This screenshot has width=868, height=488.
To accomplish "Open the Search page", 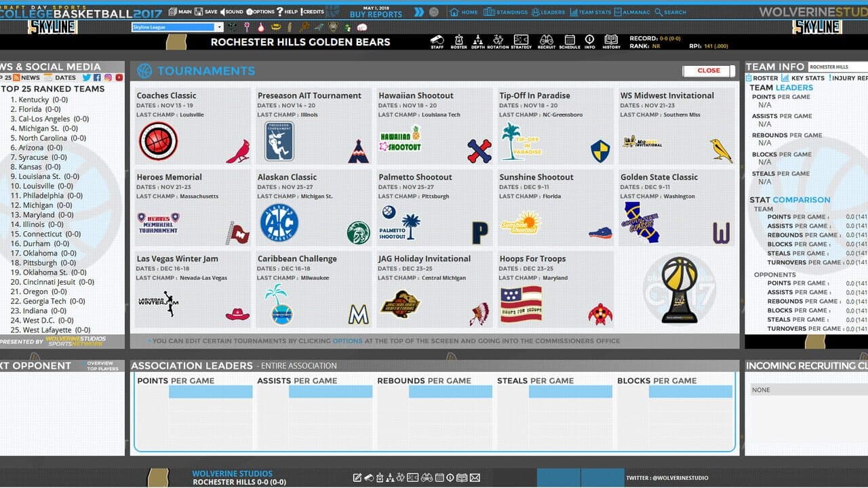I will 670,12.
